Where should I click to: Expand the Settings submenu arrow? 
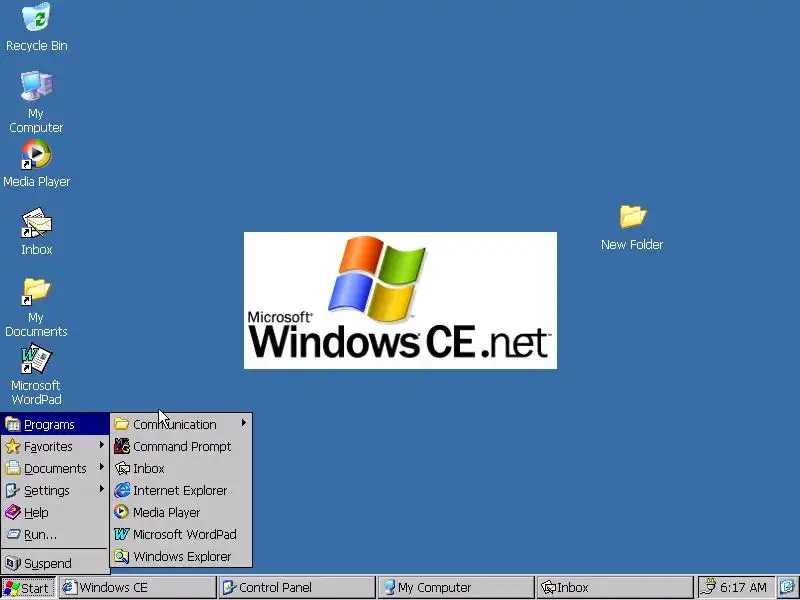coord(102,489)
